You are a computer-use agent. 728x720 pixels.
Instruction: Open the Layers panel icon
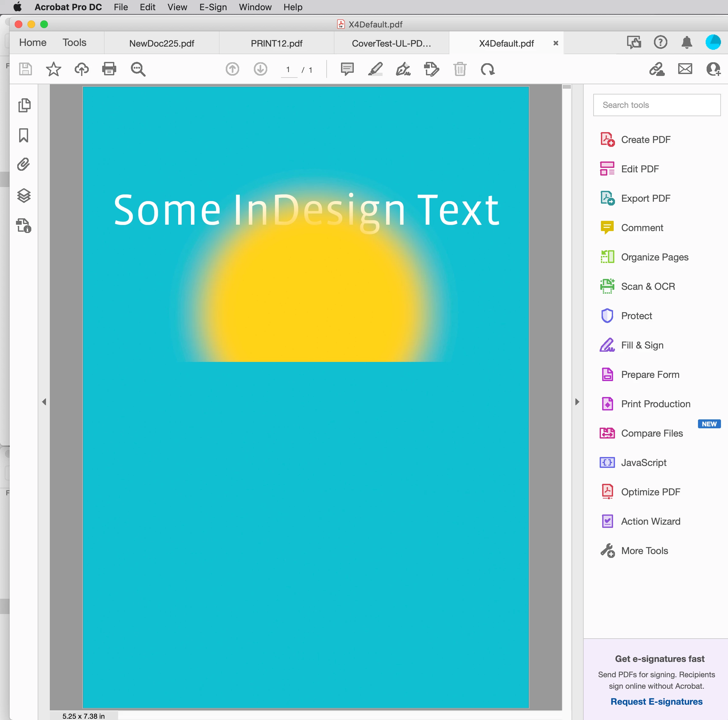[24, 195]
